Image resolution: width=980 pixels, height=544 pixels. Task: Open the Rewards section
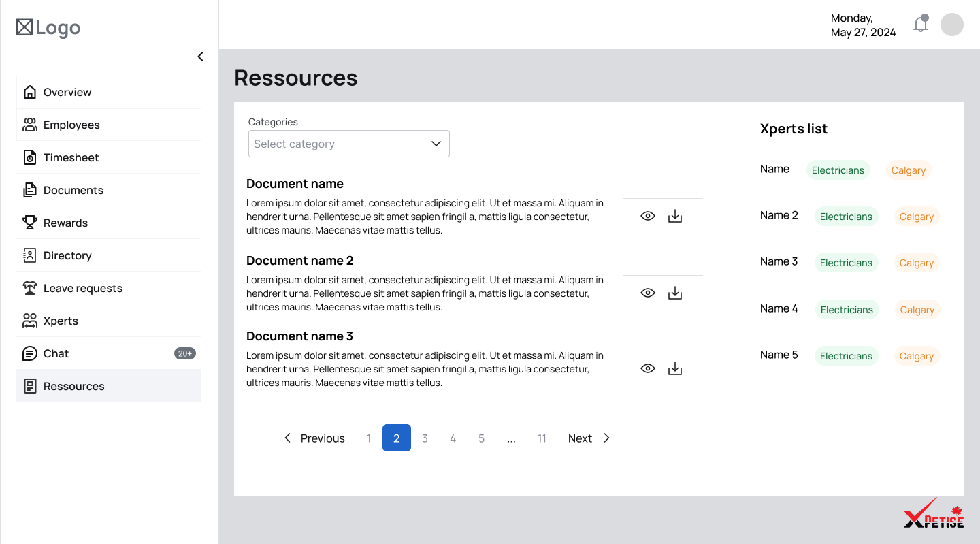(30, 222)
